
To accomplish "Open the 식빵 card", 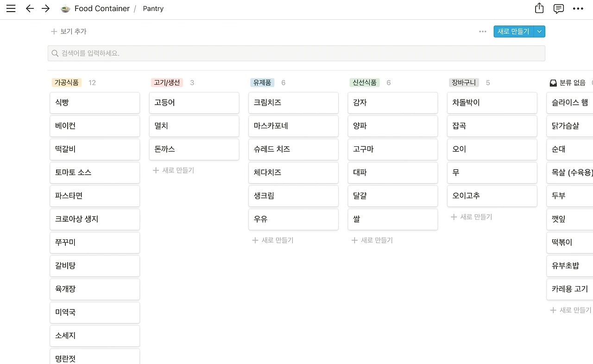I will coord(95,103).
